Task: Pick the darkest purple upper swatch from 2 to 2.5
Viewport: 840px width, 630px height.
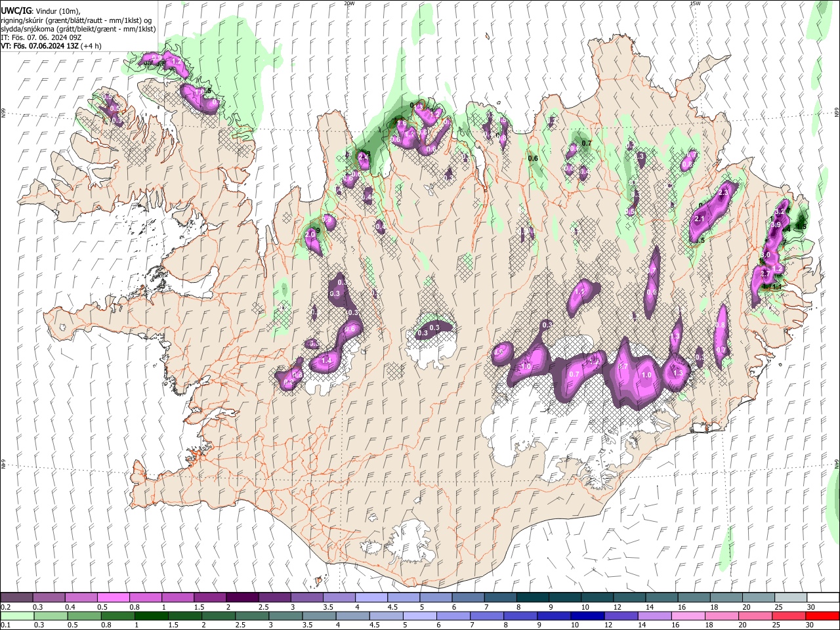Action: click(x=241, y=598)
